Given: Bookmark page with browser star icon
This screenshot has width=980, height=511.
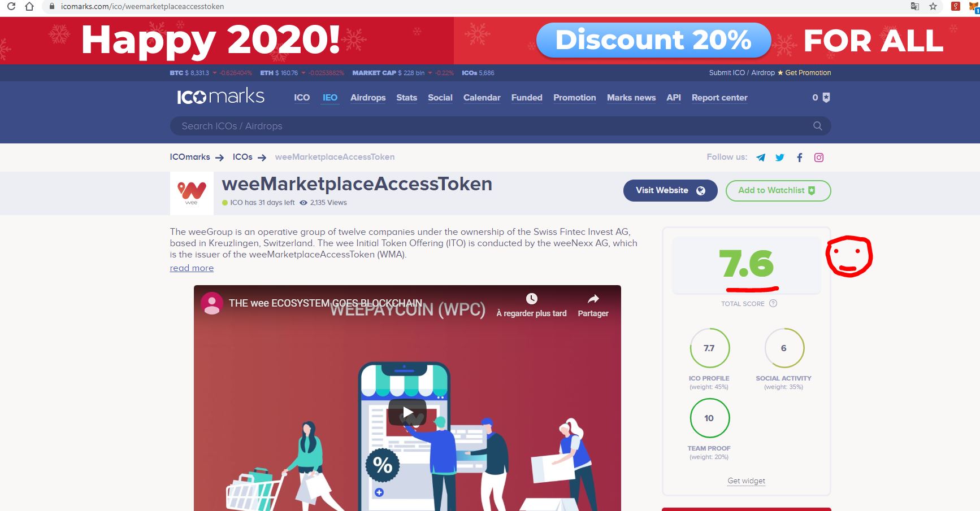Looking at the screenshot, I should [x=933, y=6].
